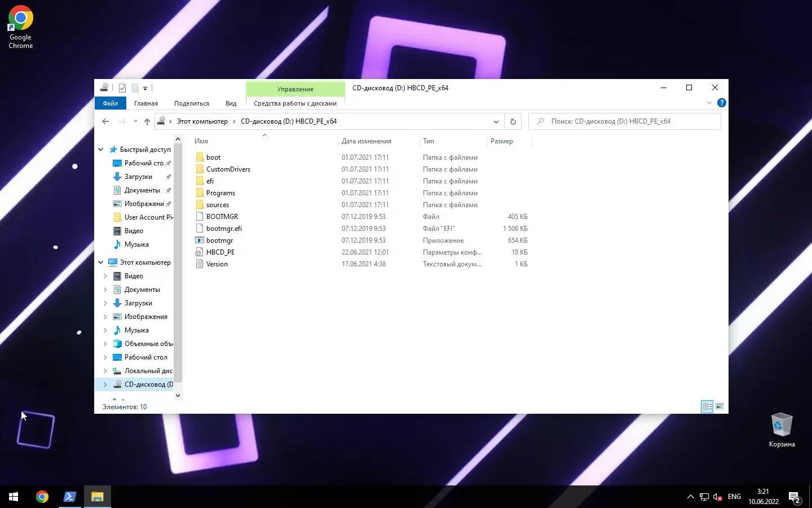812x508 pixels.
Task: Open the Windows Start menu
Action: coord(14,497)
